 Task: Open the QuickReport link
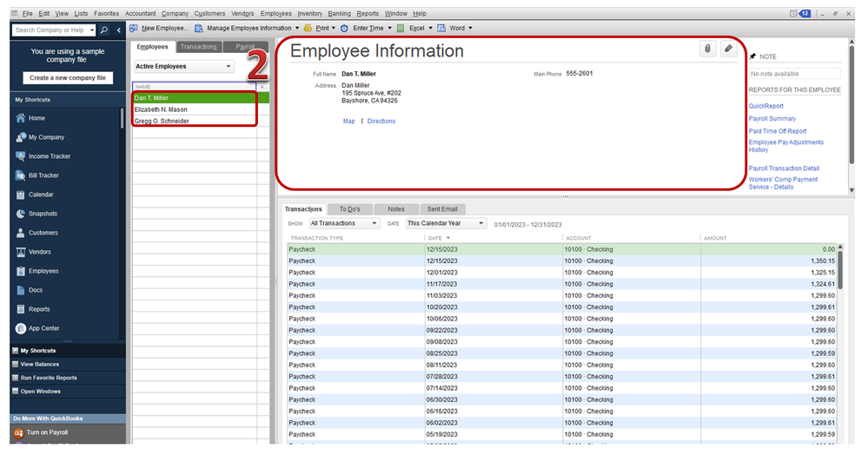click(x=766, y=106)
